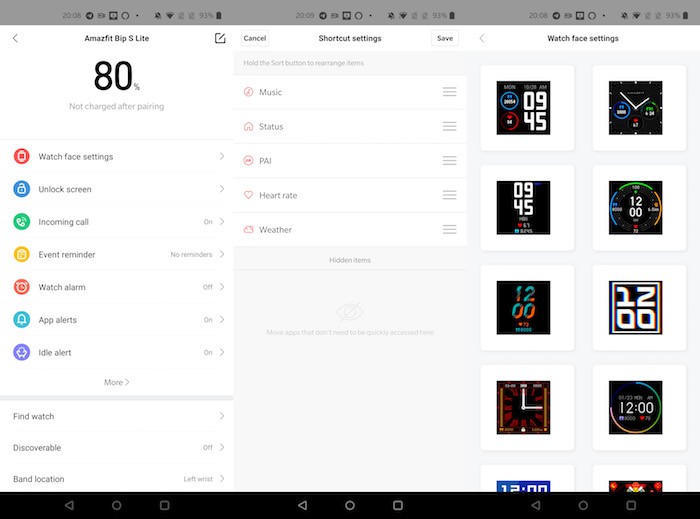Tap the Not charged after pairing text
Viewport: 700px width, 519px height.
117,106
